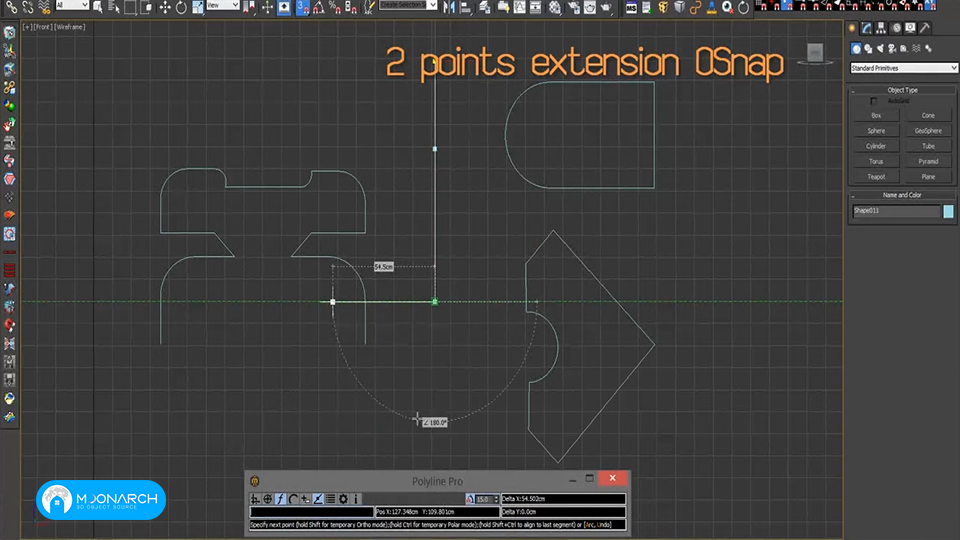Select the Shapes category icon

point(868,48)
